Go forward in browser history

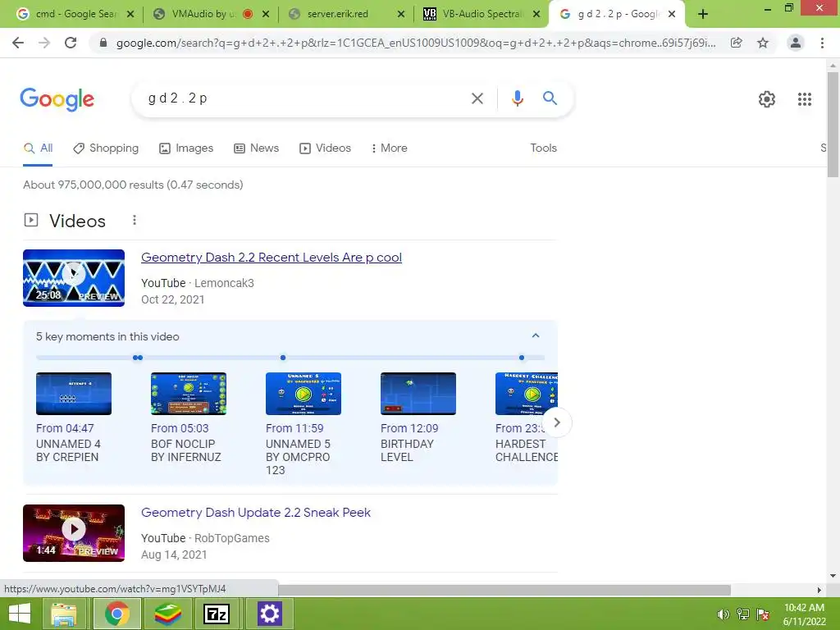[x=44, y=43]
